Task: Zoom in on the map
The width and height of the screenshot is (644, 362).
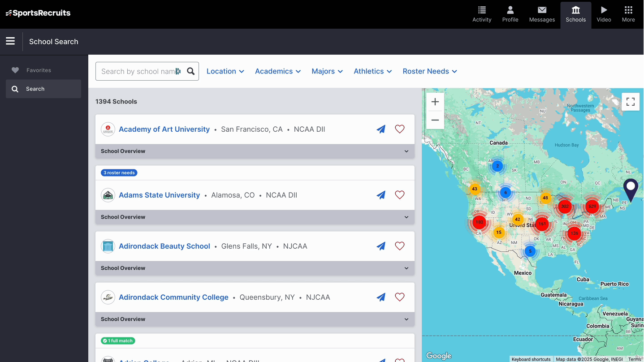Action: pos(435,102)
